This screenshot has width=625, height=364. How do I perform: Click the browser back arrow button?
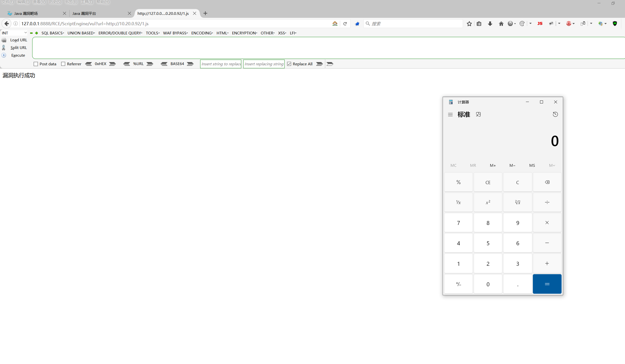click(x=7, y=24)
